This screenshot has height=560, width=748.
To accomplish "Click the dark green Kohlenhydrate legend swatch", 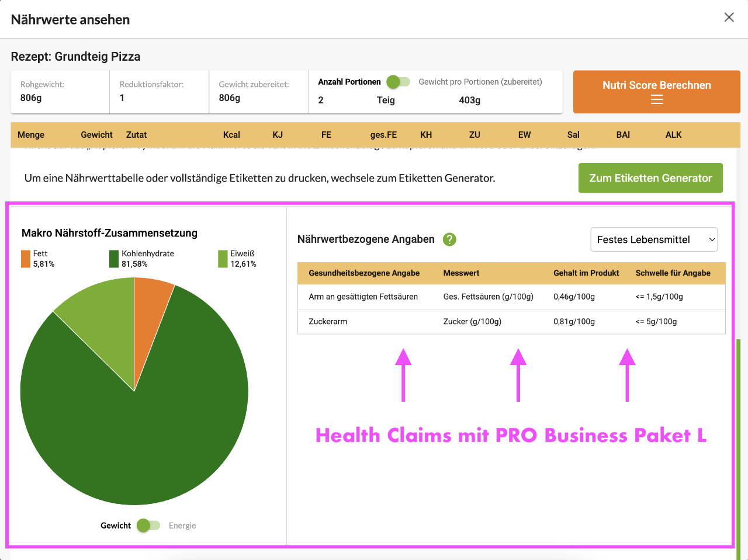I will [113, 258].
